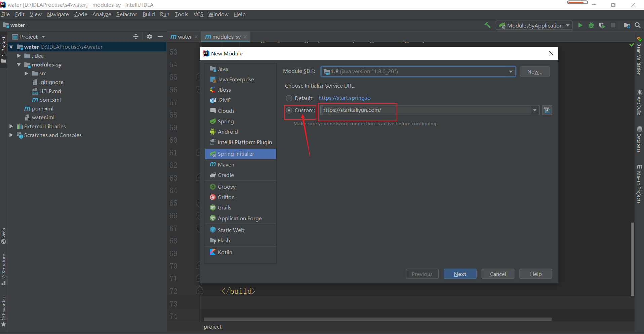Select Spring Initializr module type
Viewport: 644px width, 334px height.
pyautogui.click(x=240, y=154)
